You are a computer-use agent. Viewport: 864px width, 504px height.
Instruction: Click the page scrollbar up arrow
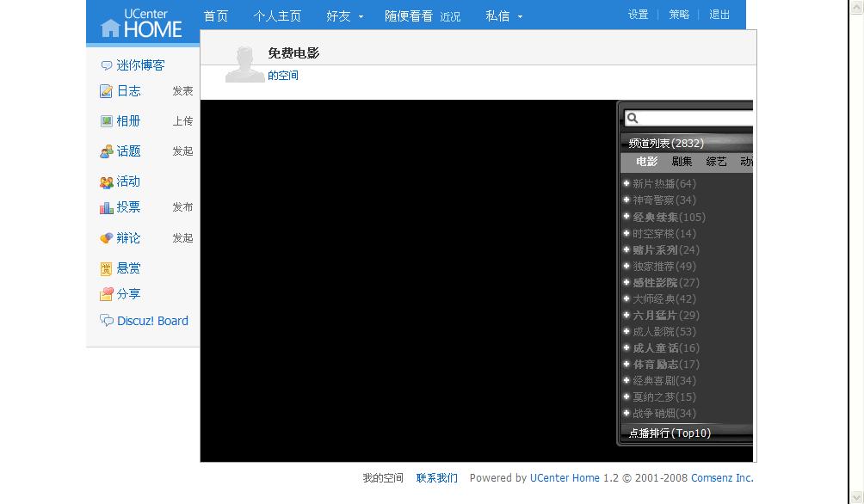pos(857,7)
